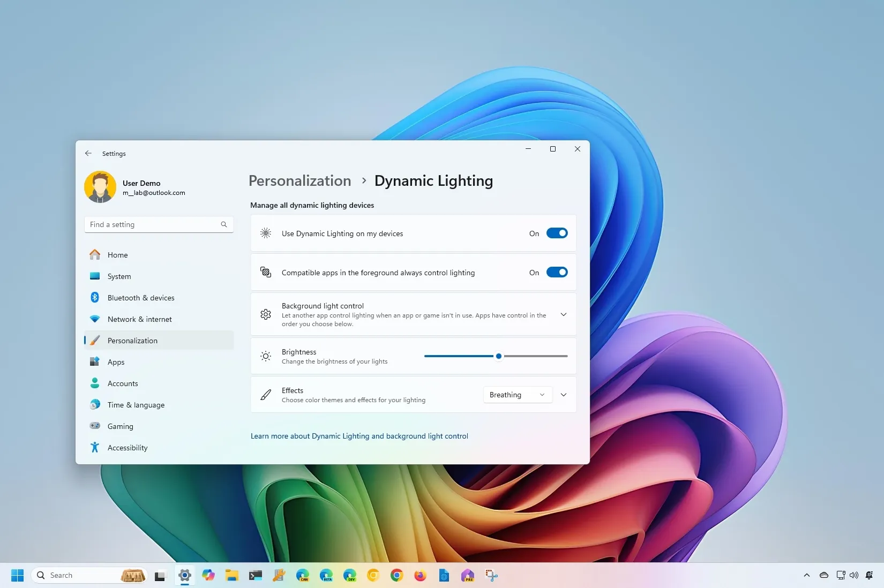Screen dimensions: 884x588
Task: Open Learn more about Dynamic Lighting link
Action: pyautogui.click(x=359, y=436)
